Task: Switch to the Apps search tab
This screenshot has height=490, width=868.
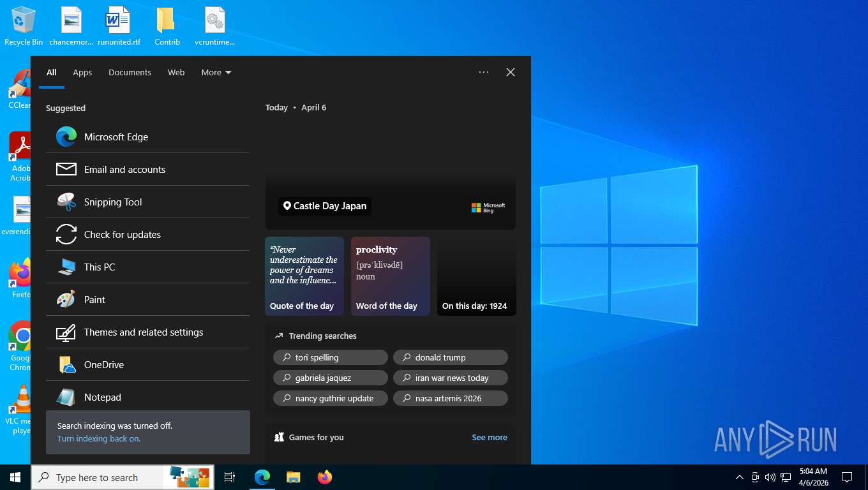Action: (82, 72)
